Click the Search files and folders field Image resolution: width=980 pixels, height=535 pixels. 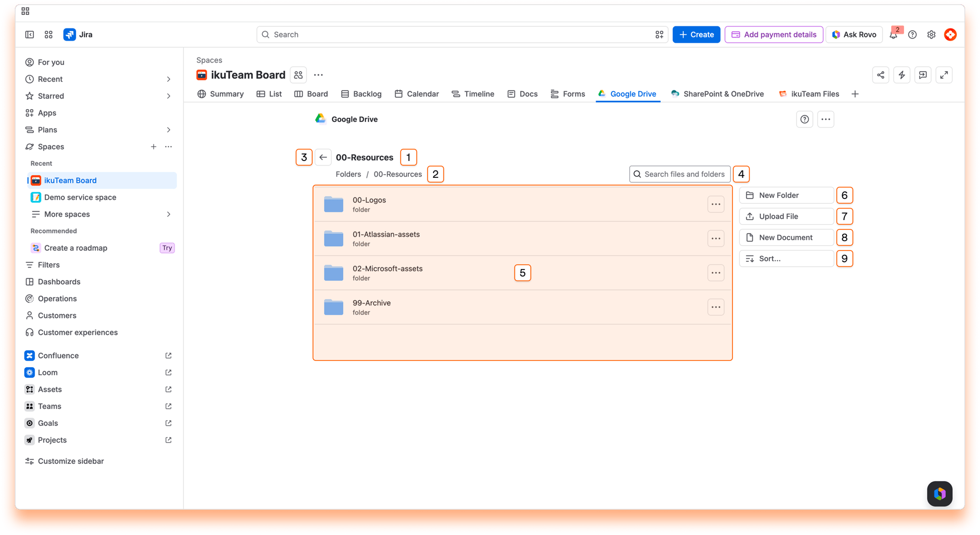(x=680, y=174)
